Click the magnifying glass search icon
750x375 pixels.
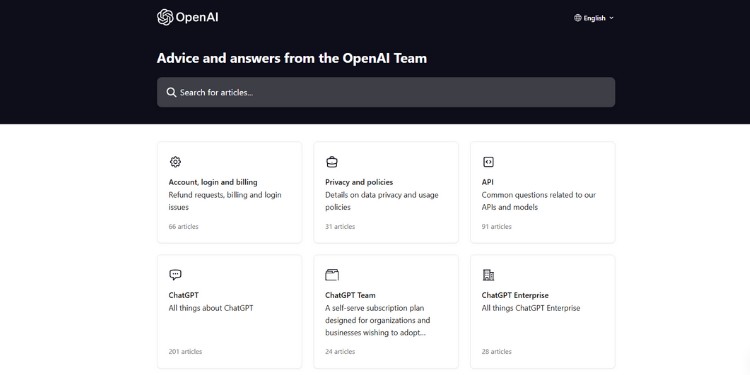pyautogui.click(x=171, y=92)
